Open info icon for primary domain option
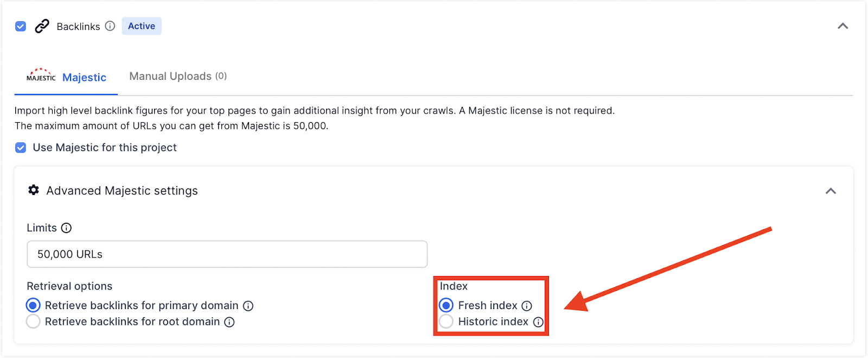This screenshot has height=358, width=868. [x=248, y=306]
